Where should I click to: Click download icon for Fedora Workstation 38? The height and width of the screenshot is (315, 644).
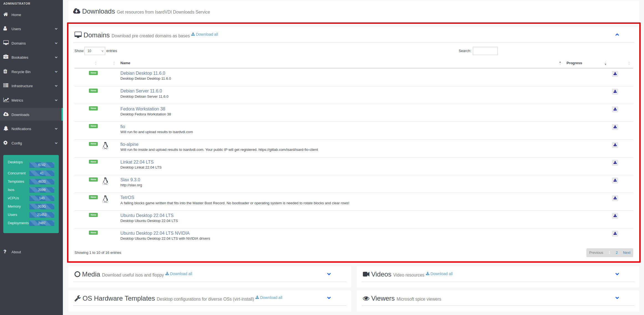coord(615,109)
